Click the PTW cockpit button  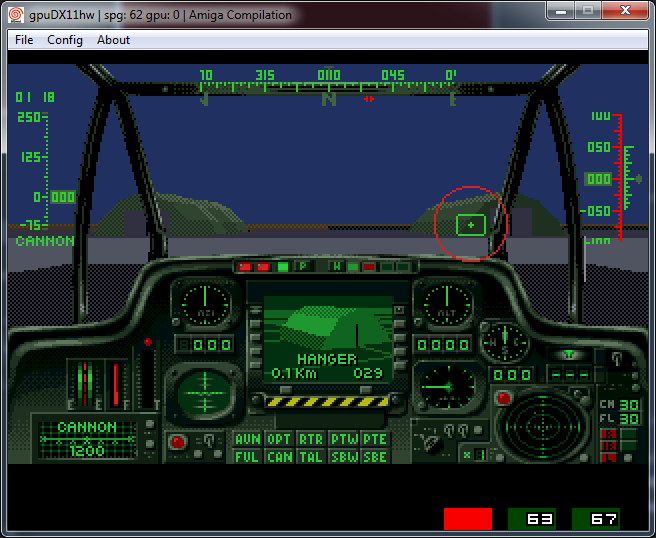coord(343,439)
